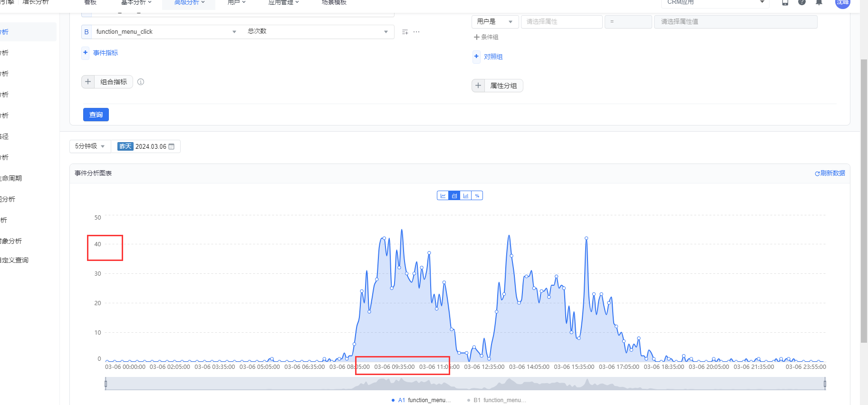The width and height of the screenshot is (868, 405).
Task: Run the 查询 query button
Action: tap(96, 115)
